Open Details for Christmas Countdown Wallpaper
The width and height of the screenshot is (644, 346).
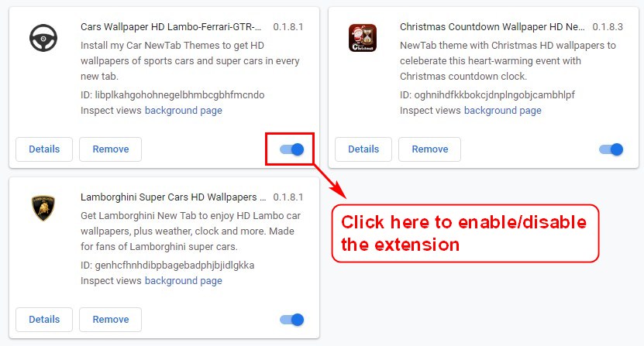[x=363, y=149]
